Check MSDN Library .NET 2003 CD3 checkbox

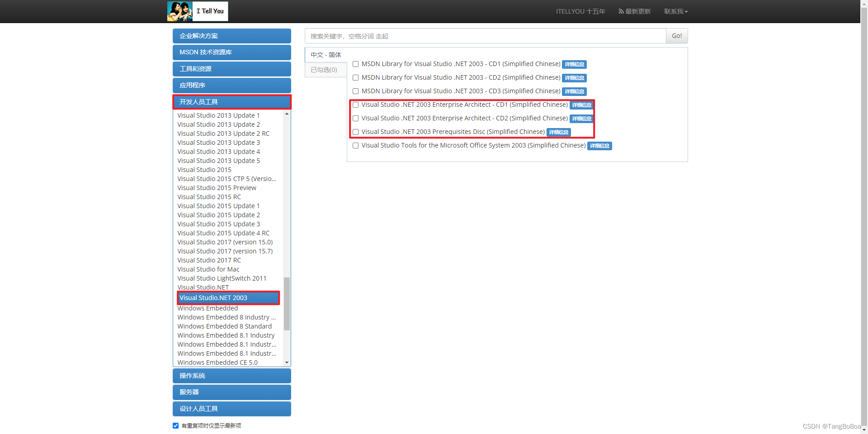(x=356, y=91)
